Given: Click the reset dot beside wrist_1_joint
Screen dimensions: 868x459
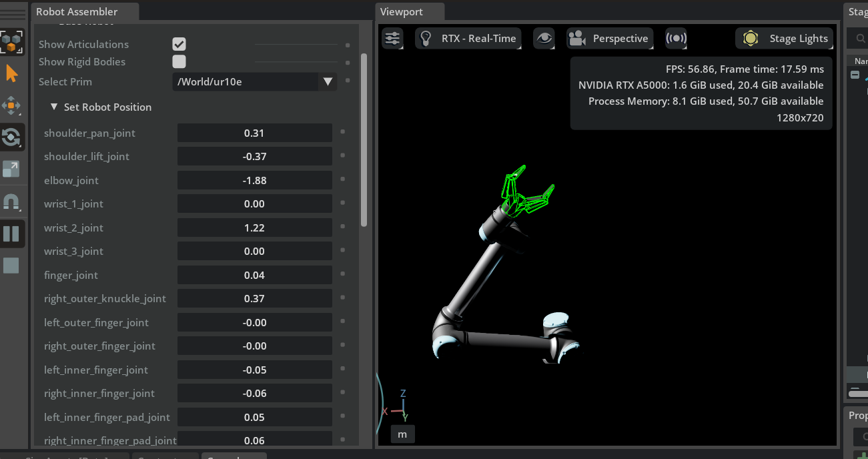Looking at the screenshot, I should pyautogui.click(x=343, y=203).
